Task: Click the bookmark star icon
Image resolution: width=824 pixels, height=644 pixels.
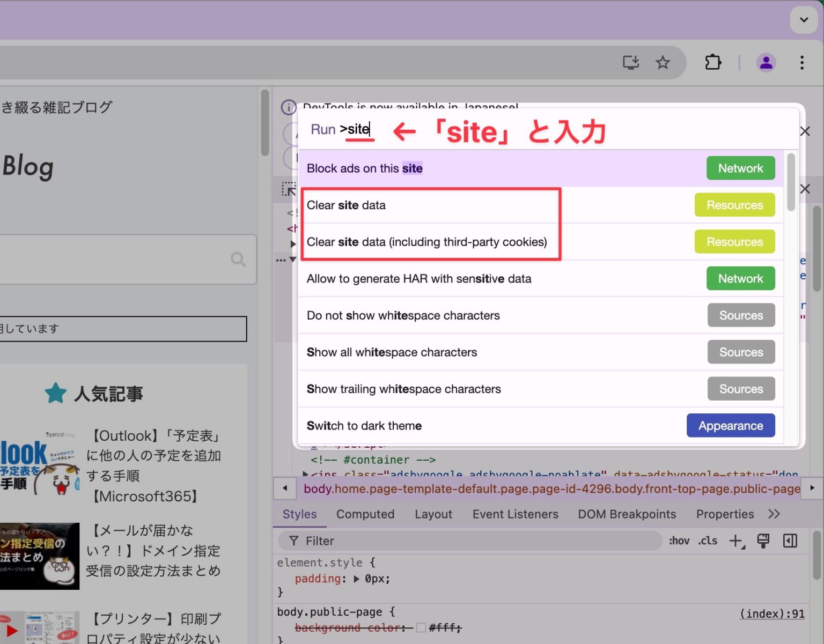Action: 663,62
